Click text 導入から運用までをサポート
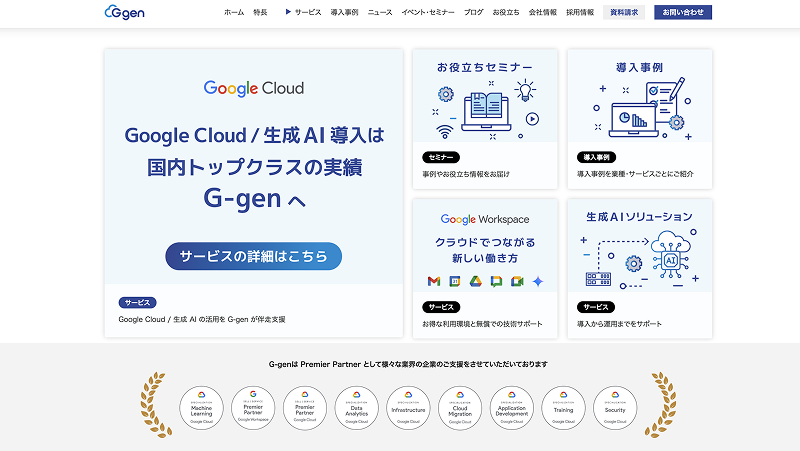This screenshot has width=800, height=451. click(619, 324)
